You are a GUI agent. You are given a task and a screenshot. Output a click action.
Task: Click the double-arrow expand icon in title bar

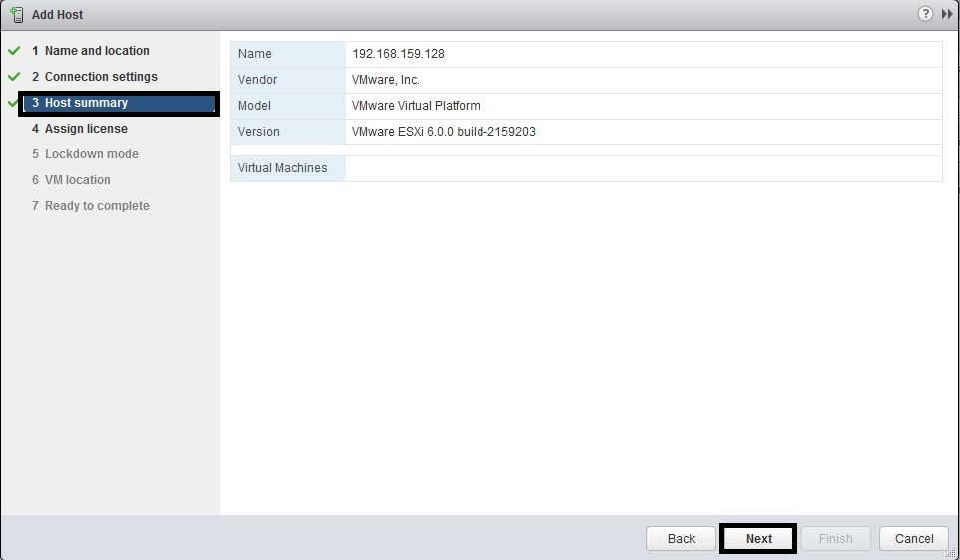point(947,14)
